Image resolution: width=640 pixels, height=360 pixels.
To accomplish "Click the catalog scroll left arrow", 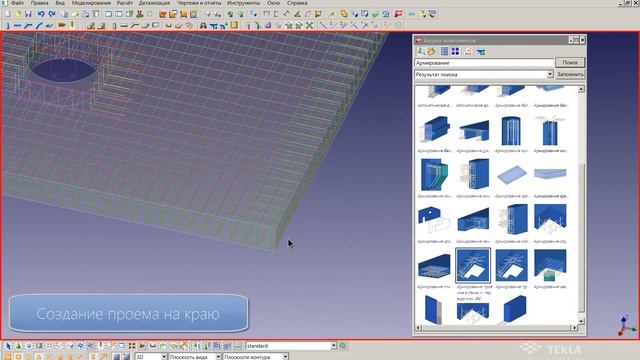I will pos(418,328).
